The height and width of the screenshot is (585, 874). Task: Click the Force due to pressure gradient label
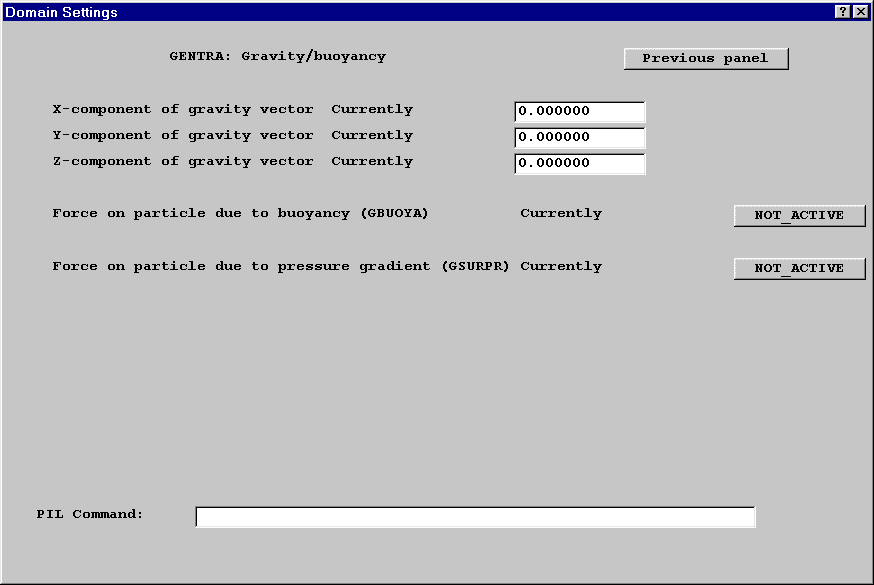coord(280,267)
